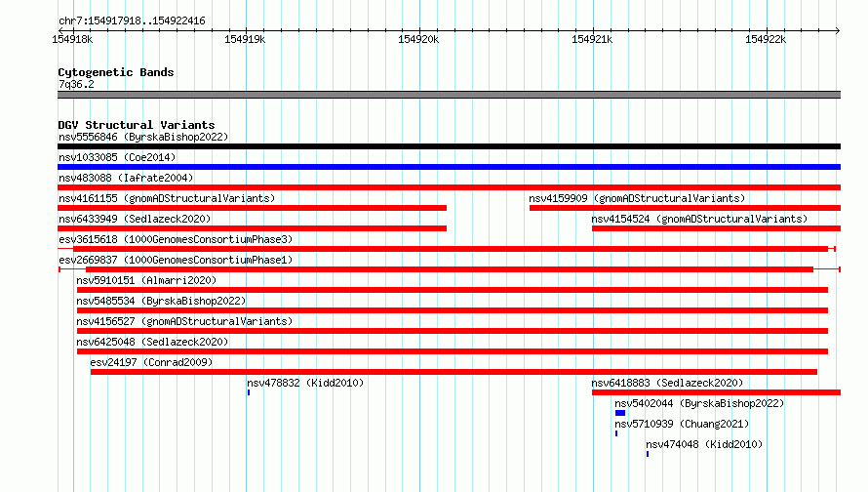The width and height of the screenshot is (868, 492).
Task: Click the 154921k ruler position
Action: click(592, 39)
